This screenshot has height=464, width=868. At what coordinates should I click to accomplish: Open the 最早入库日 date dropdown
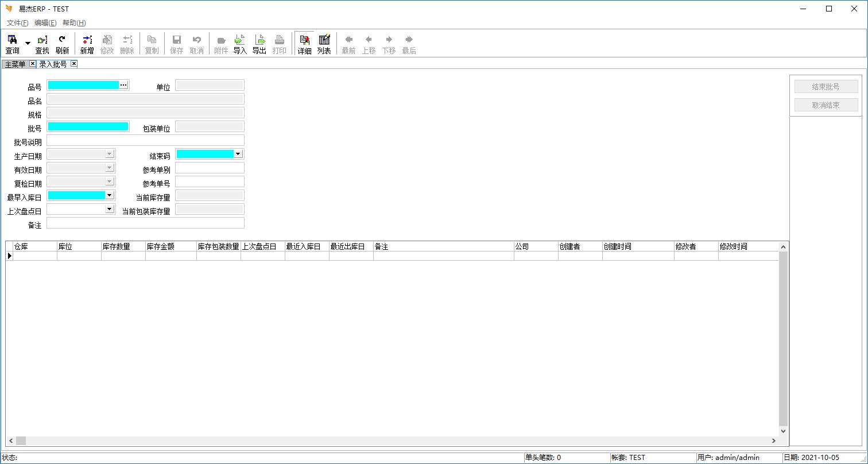click(110, 195)
